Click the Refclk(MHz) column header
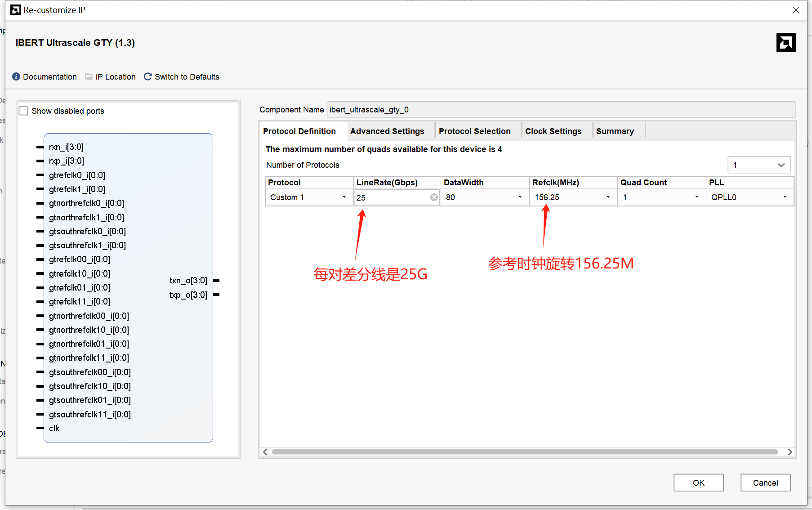This screenshot has width=812, height=510. 573,182
